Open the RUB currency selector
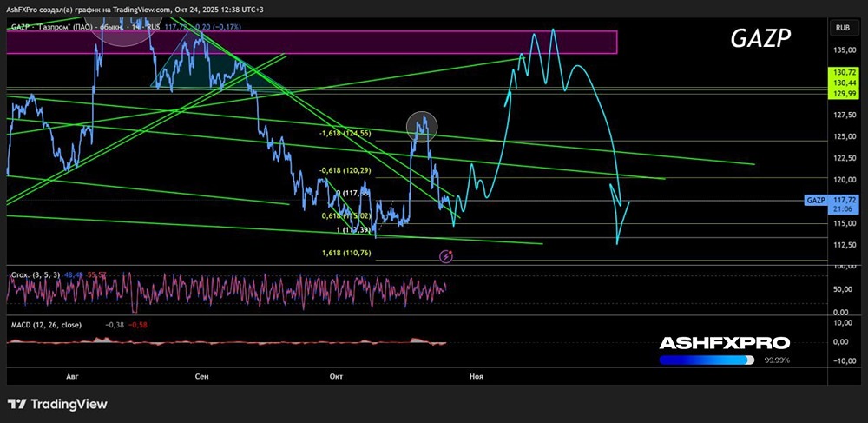This screenshot has width=868, height=423. (843, 26)
